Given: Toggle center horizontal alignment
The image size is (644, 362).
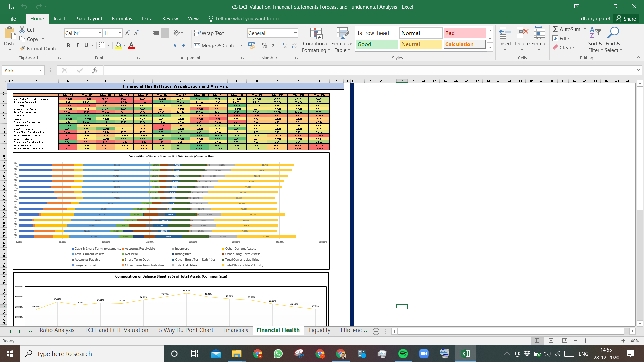Looking at the screenshot, I should pos(156,45).
